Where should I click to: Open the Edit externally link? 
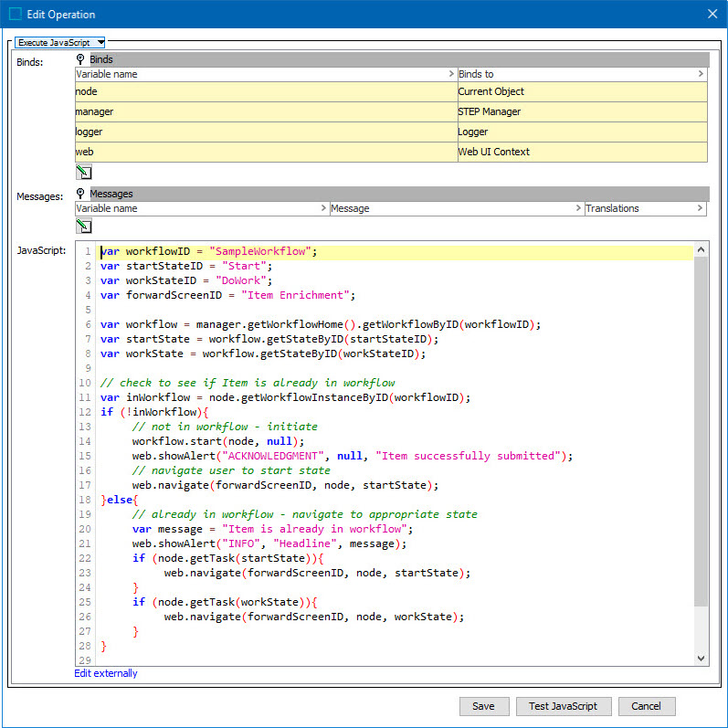coord(106,673)
